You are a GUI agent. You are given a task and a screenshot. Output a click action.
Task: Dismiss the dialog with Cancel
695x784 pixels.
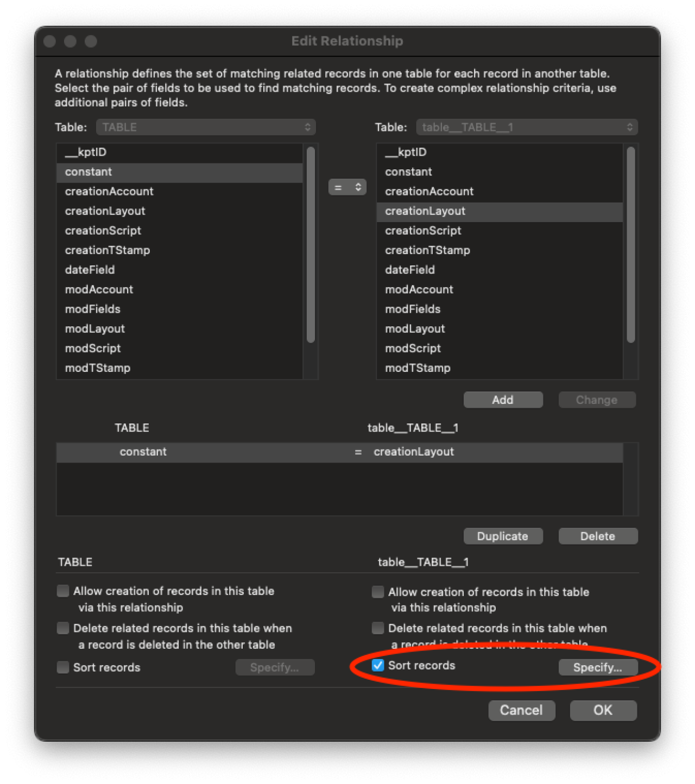coord(521,710)
